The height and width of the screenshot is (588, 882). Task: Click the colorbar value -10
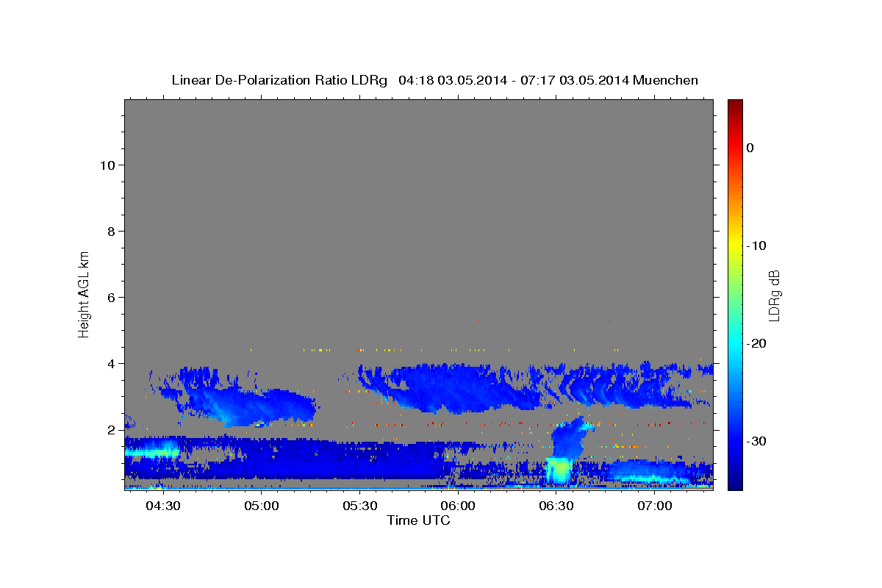[756, 245]
